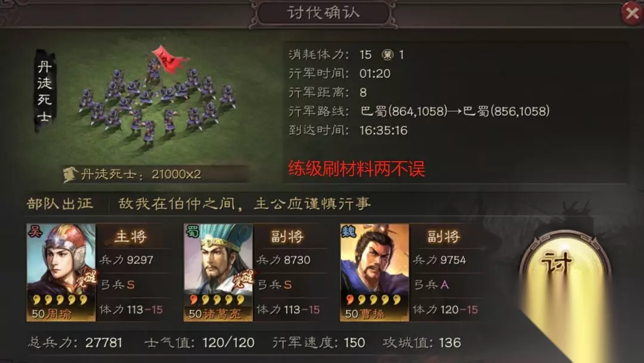Click the 副将 label next to 诸葛亮

pos(287,236)
